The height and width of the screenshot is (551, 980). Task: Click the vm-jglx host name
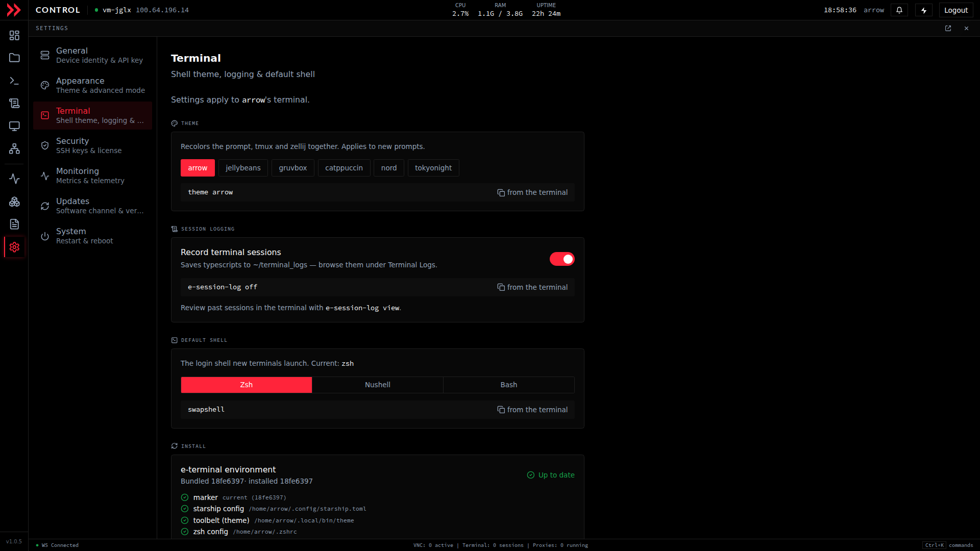click(x=117, y=10)
